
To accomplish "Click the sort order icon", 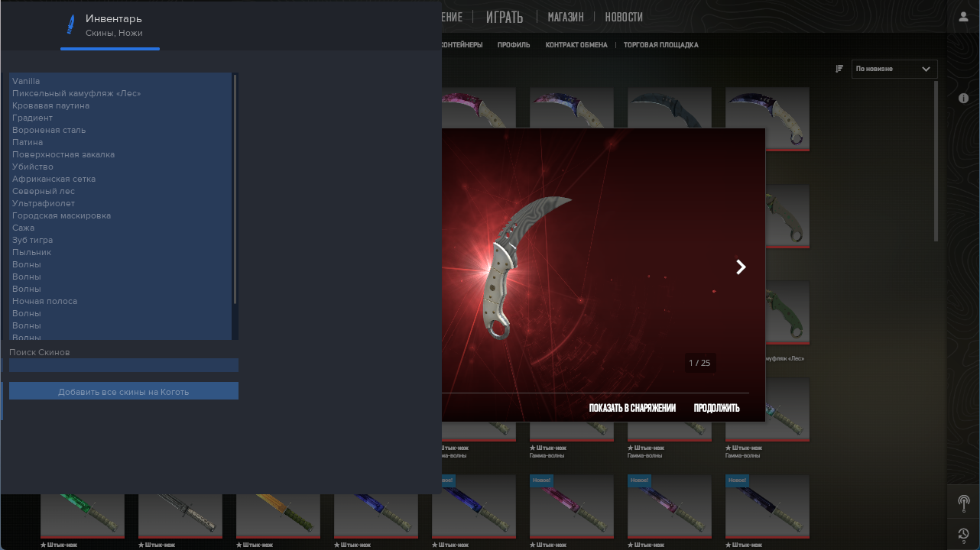I will coord(839,69).
